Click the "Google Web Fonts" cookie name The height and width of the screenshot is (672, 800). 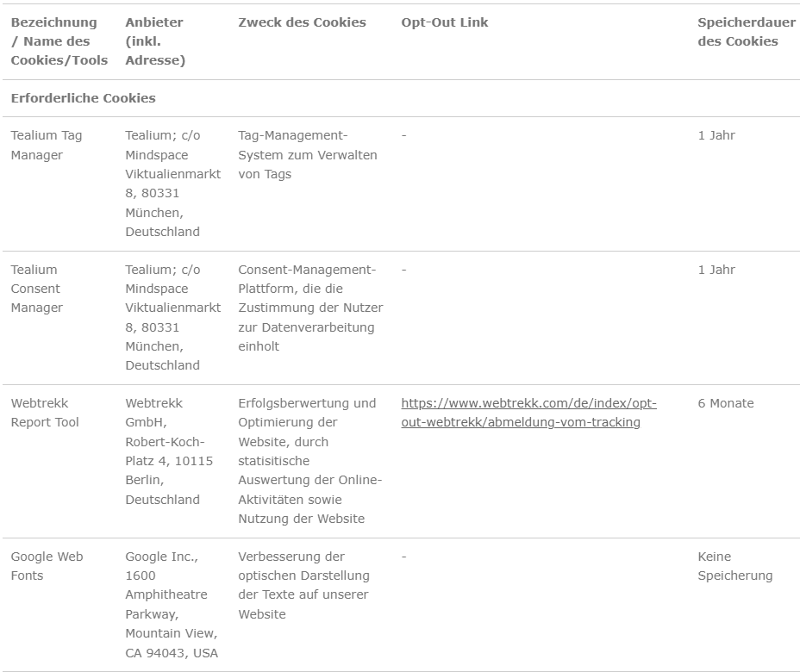coord(47,566)
